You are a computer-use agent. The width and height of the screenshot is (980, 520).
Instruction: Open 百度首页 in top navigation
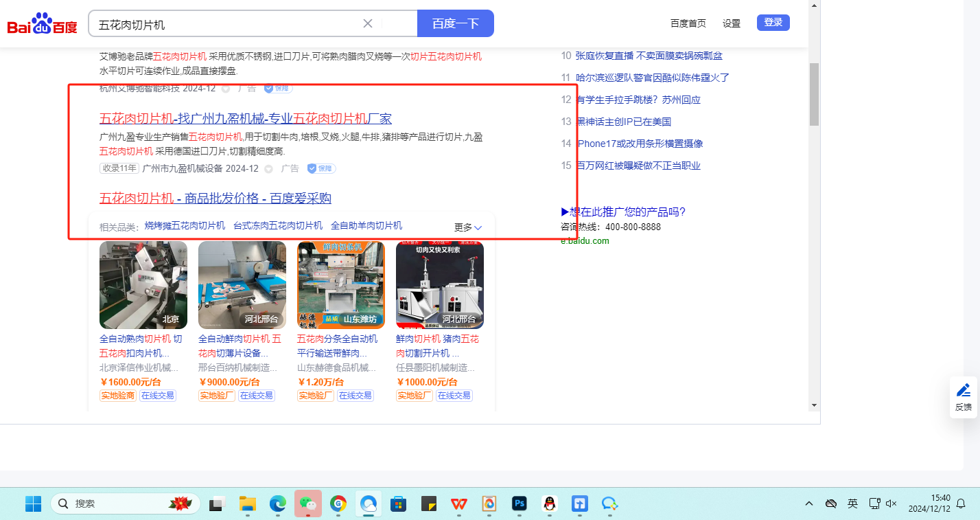[688, 23]
